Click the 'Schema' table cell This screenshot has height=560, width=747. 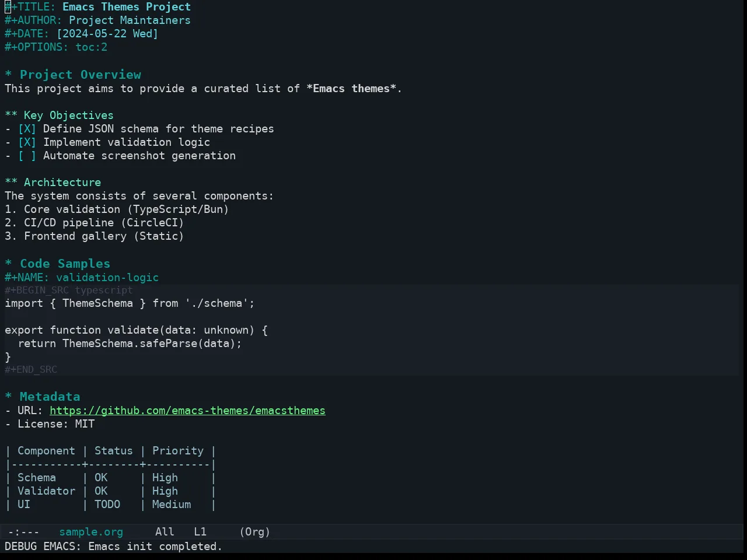point(37,478)
